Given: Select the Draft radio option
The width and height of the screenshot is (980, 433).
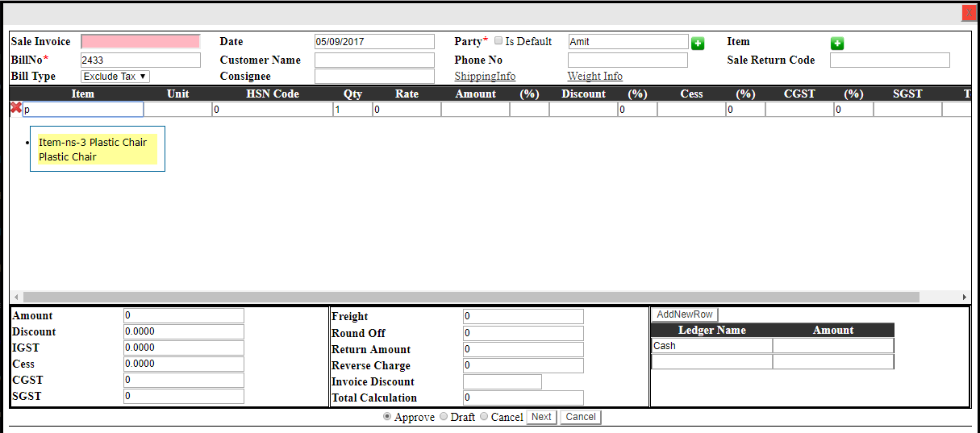Looking at the screenshot, I should pos(444,417).
